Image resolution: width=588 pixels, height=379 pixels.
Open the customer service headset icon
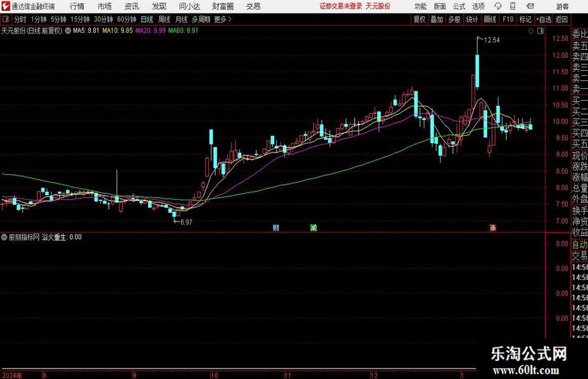pyautogui.click(x=498, y=6)
